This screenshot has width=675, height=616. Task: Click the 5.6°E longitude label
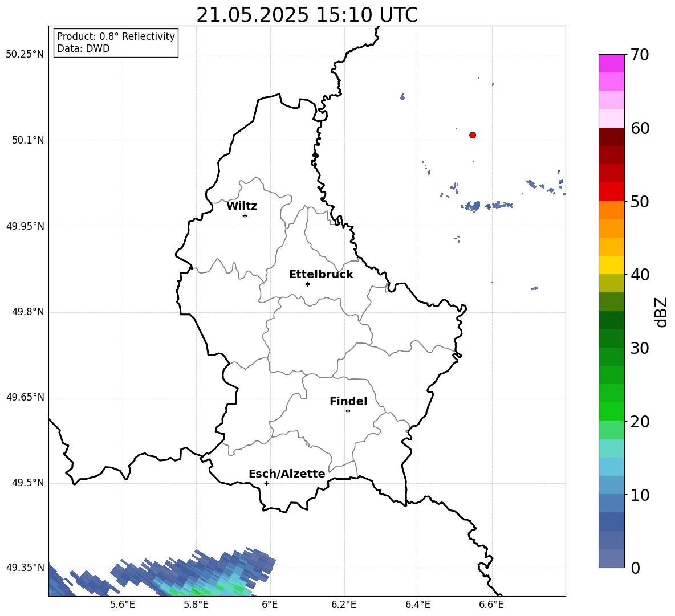click(123, 605)
